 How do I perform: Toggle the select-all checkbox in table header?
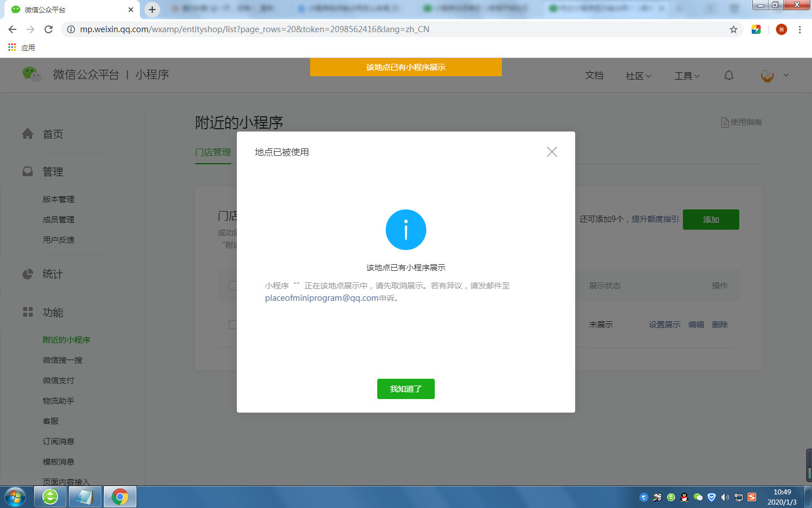[232, 286]
